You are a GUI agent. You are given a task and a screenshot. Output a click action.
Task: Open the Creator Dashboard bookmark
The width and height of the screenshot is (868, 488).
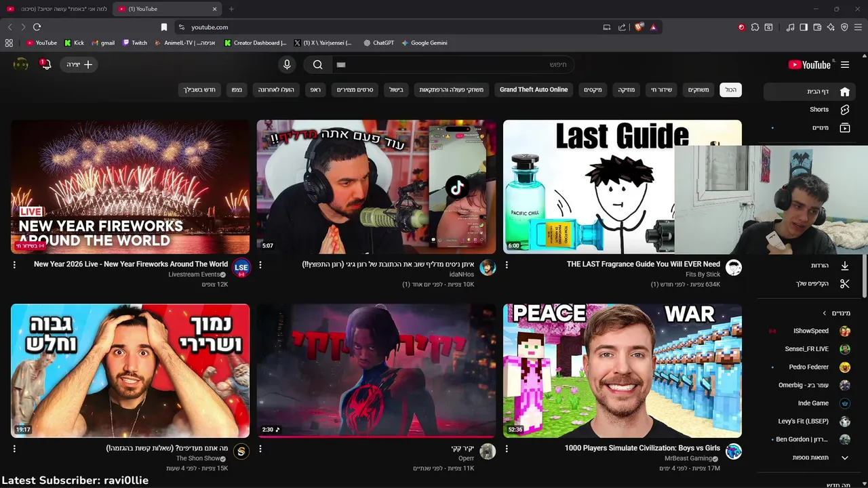pos(255,43)
